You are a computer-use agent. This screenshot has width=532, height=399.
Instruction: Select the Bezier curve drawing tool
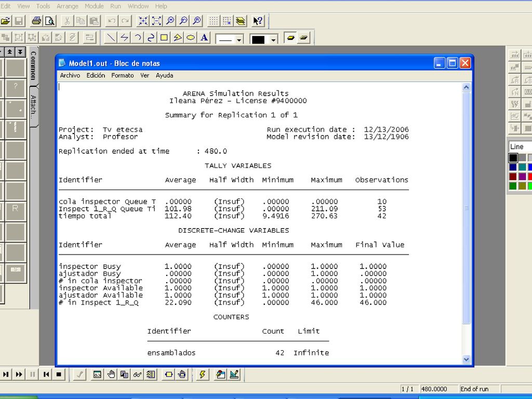click(151, 37)
